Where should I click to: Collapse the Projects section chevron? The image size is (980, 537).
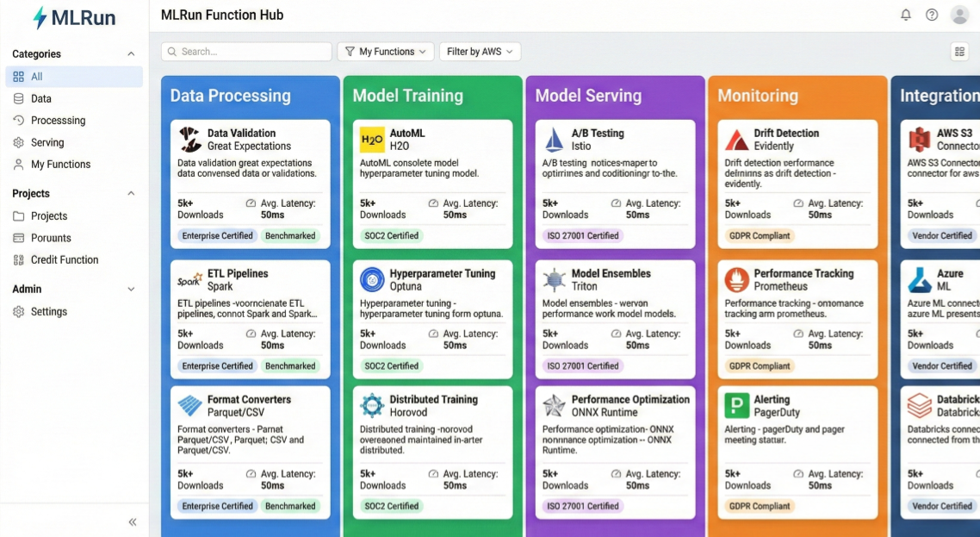coord(131,194)
